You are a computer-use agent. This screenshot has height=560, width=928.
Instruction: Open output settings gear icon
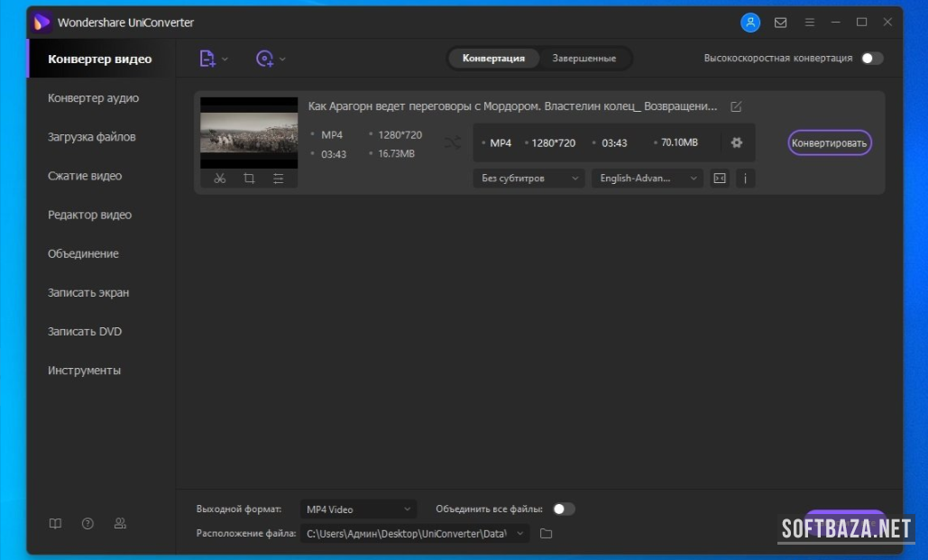tap(737, 142)
